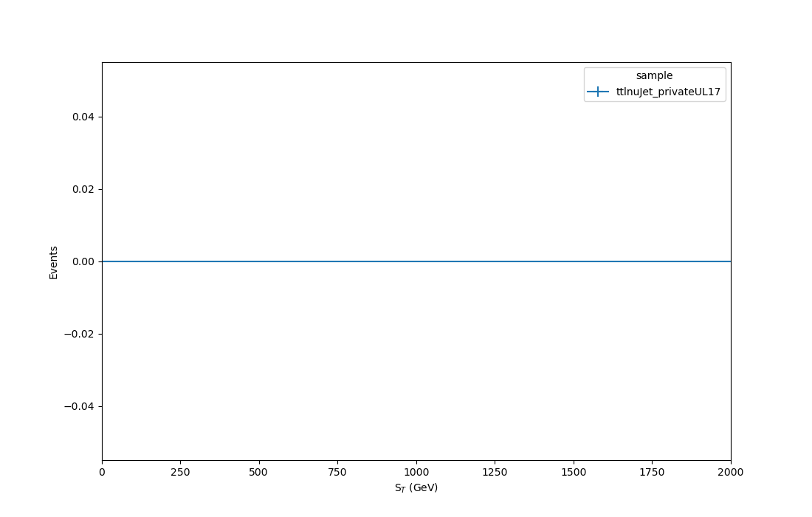Click the 1250 x-axis tick label
This screenshot has height=517, width=812.
495,473
